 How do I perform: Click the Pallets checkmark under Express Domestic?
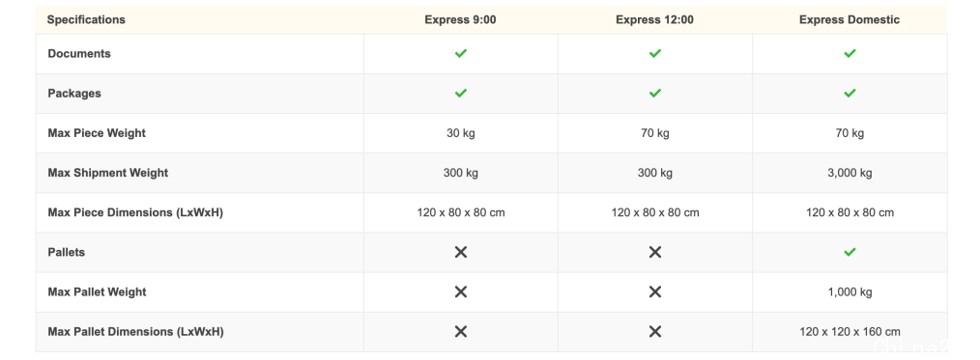tap(850, 252)
